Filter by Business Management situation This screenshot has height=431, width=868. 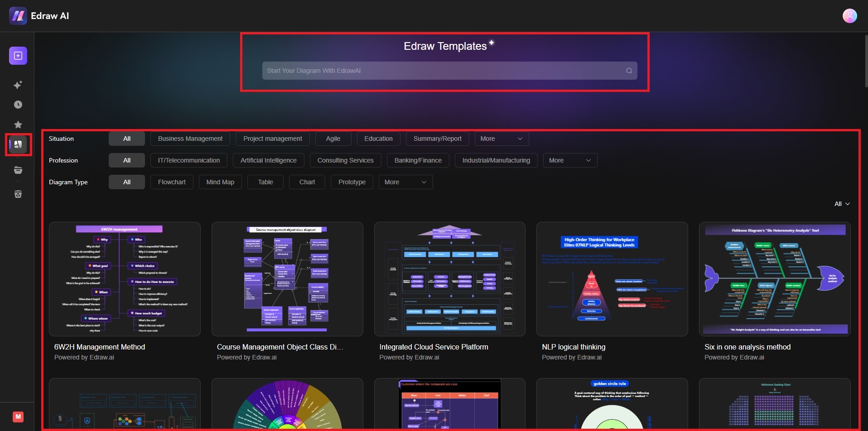[x=190, y=139]
